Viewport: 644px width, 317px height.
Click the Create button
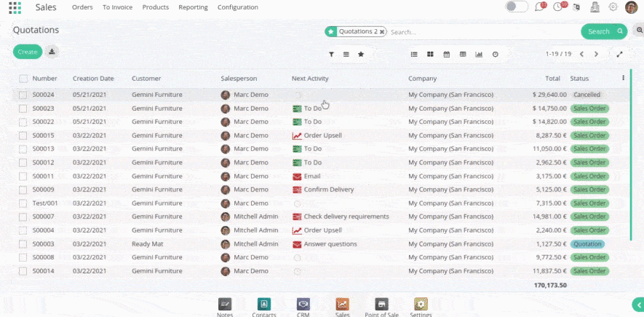tap(27, 52)
